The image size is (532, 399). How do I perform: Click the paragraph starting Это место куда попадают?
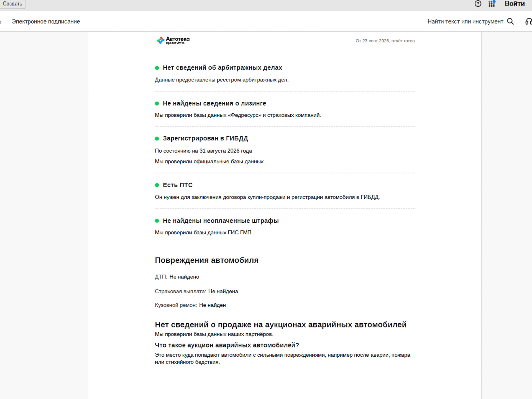[283, 359]
